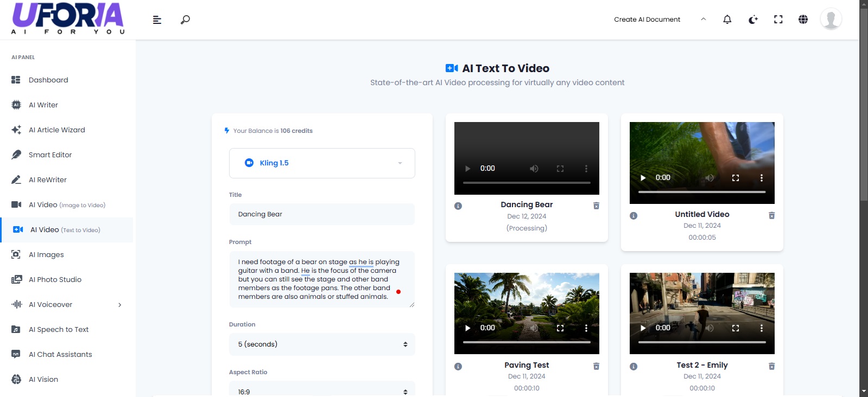Show info for Untitled Video
The image size is (868, 397).
(x=633, y=216)
